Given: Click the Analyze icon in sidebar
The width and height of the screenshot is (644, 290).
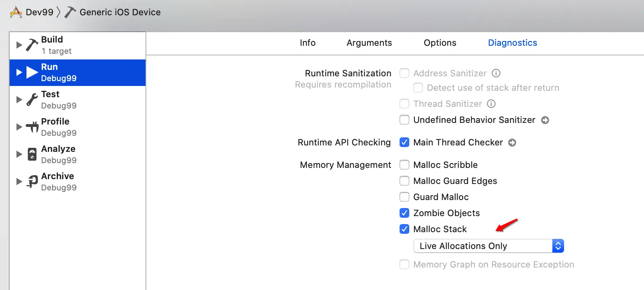Looking at the screenshot, I should [32, 154].
